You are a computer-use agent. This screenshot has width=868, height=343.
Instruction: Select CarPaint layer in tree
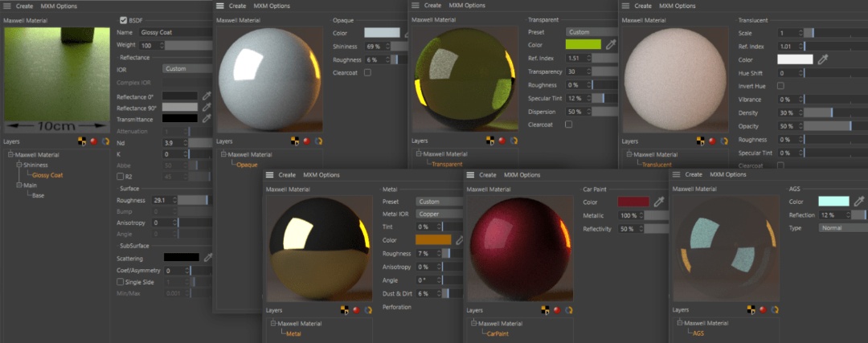point(497,333)
